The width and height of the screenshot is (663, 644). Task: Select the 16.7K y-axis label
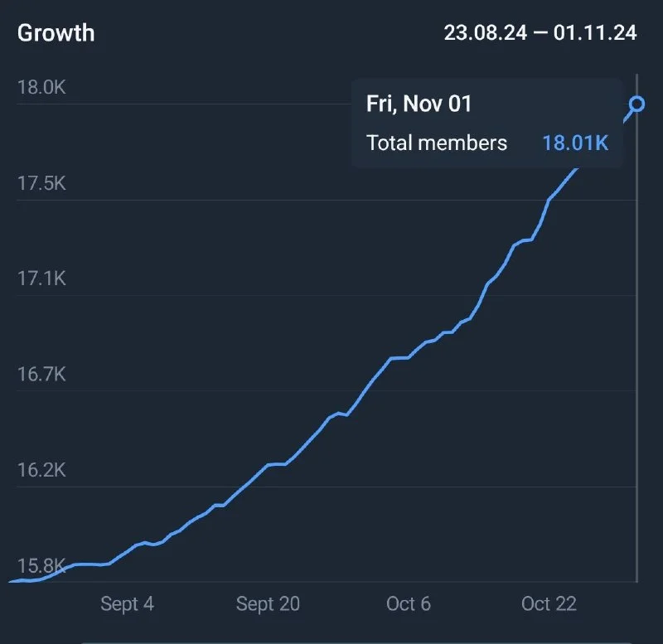click(41, 375)
